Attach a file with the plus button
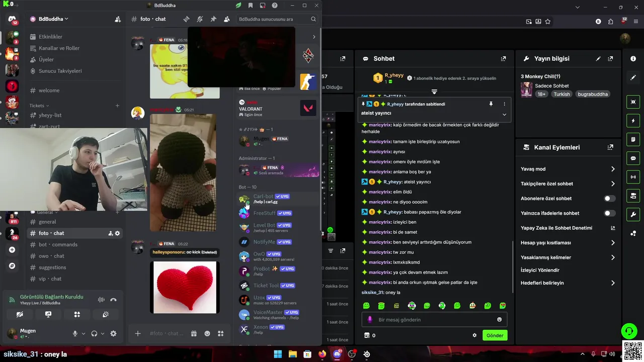The width and height of the screenshot is (644, 362). [138, 333]
